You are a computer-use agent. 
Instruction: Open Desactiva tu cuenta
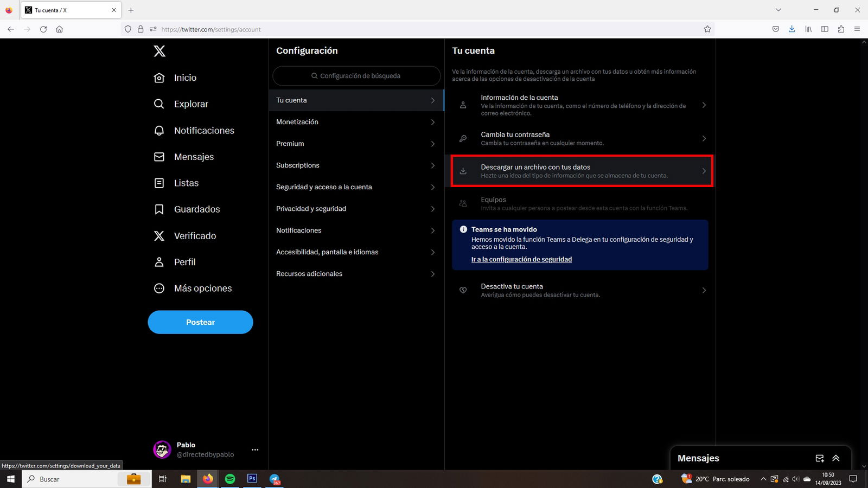click(580, 290)
